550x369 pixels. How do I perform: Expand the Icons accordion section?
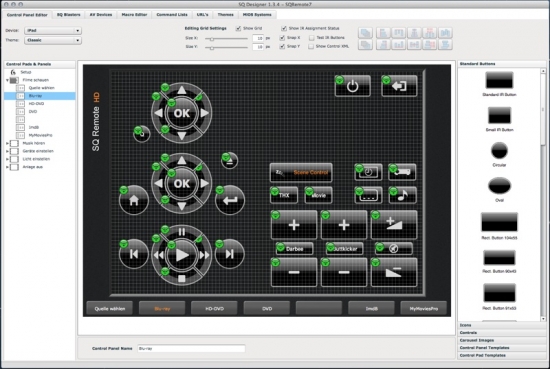point(502,325)
